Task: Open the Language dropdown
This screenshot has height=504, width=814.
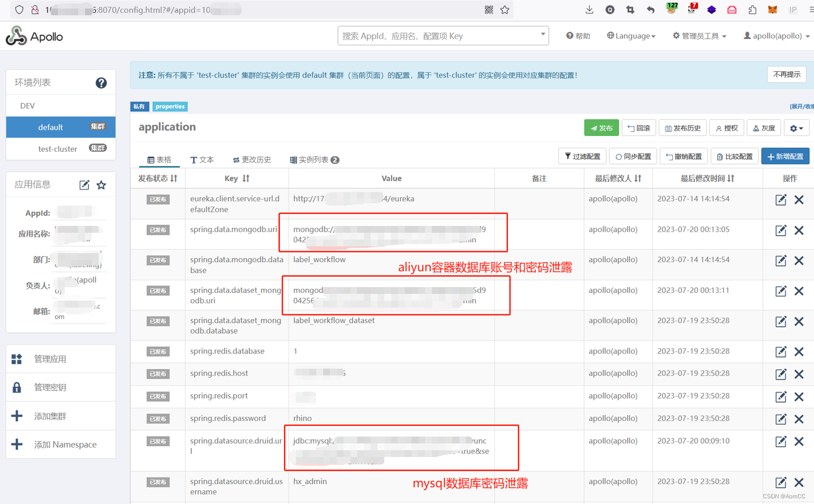Action: click(631, 36)
